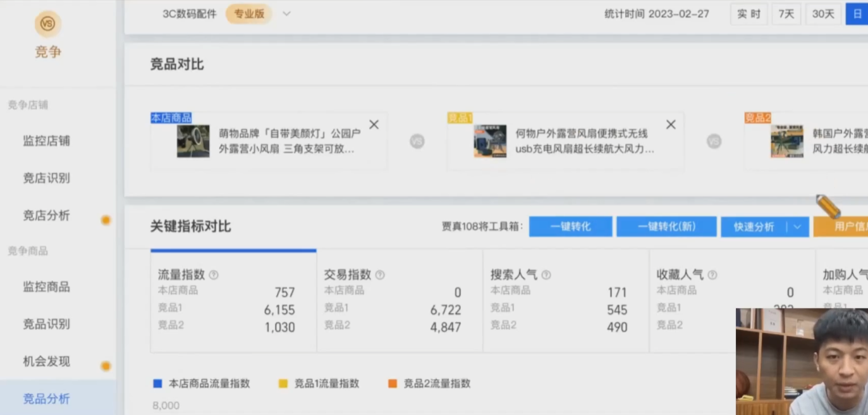Open 竞品1 product thumbnail image
The width and height of the screenshot is (868, 415).
pos(490,141)
